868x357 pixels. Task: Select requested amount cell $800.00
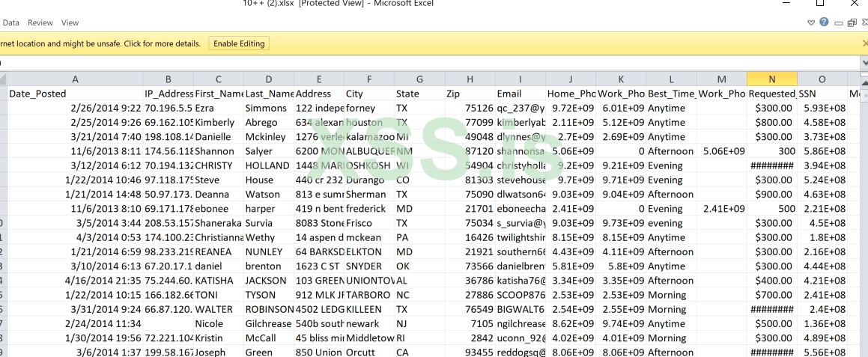(x=772, y=122)
